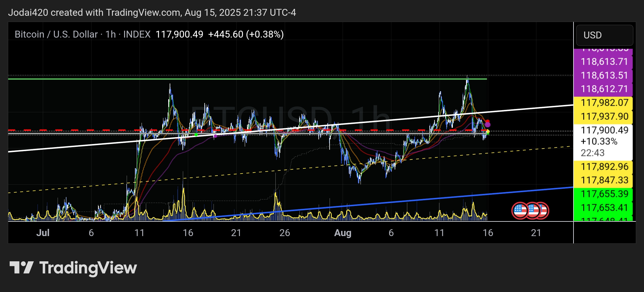
Task: Select the 117,847.33 yellow price label
Action: [603, 180]
